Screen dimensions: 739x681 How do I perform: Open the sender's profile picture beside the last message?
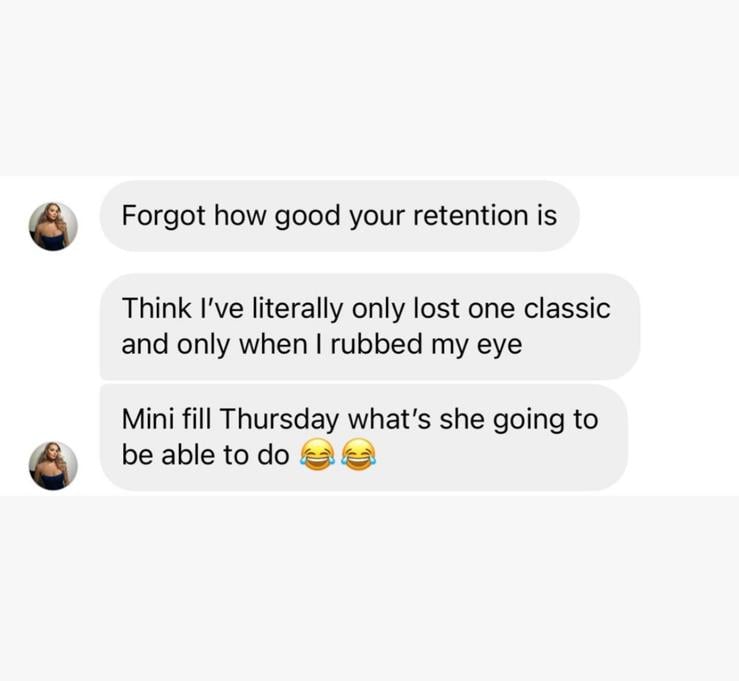[53, 466]
